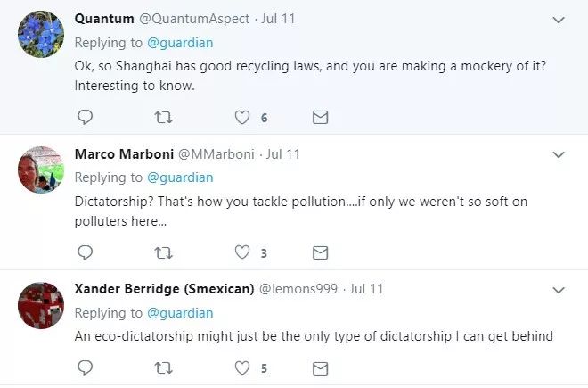Screen dimensions: 588x388
Task: Retweet Xander Berridge's eco-dictatorship tweet
Action: [164, 367]
